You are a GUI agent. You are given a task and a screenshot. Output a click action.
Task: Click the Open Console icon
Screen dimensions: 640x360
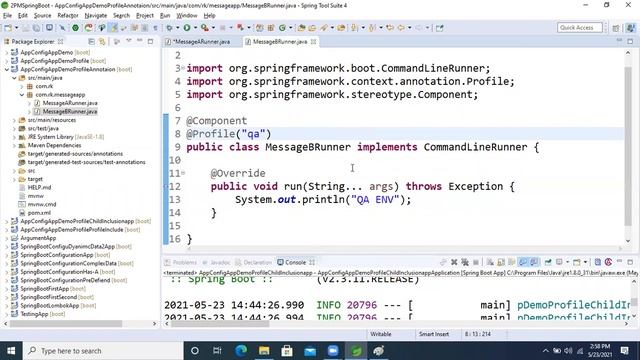click(x=576, y=262)
